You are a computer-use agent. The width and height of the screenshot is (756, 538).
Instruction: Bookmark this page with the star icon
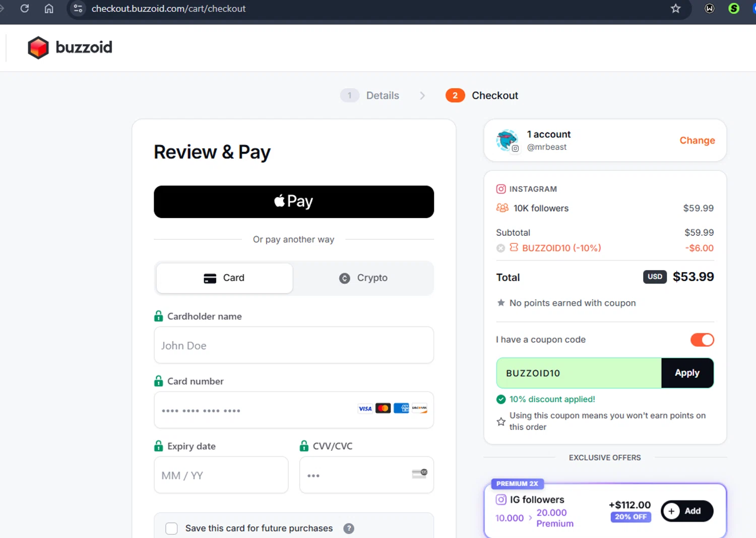pyautogui.click(x=675, y=9)
